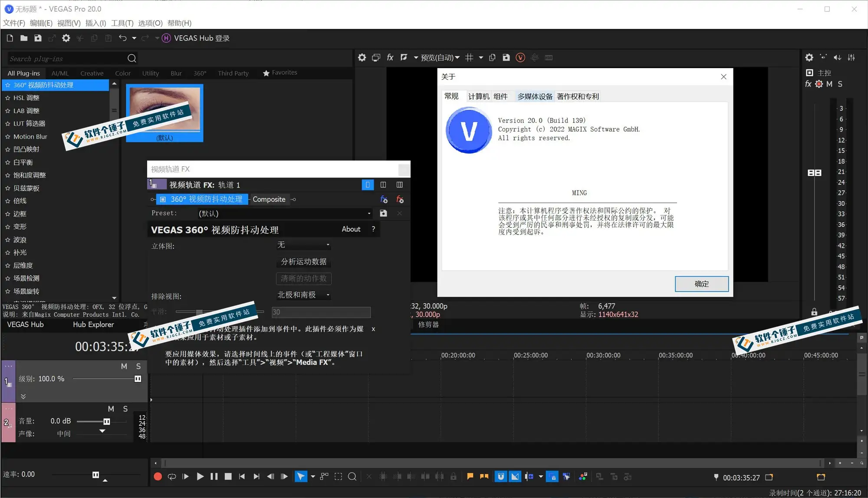Viewport: 868px width, 498px height.
Task: Click the ? help in plug-in header
Action: point(373,229)
